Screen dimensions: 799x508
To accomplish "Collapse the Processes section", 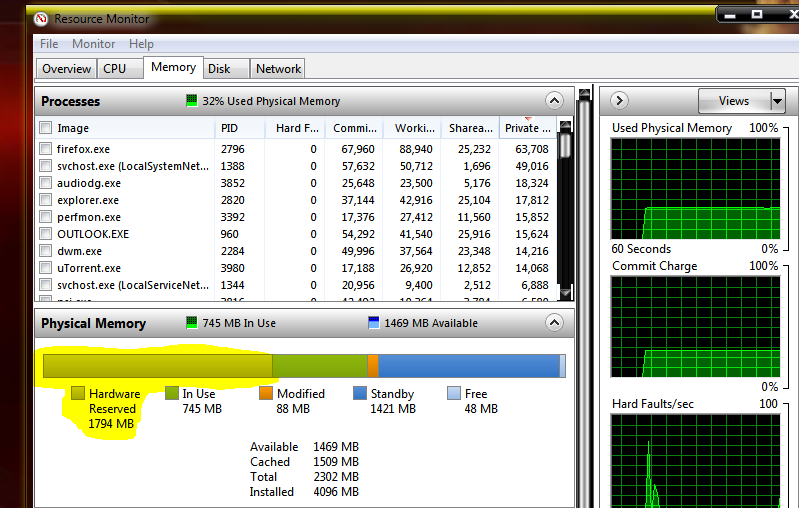I will [x=554, y=100].
